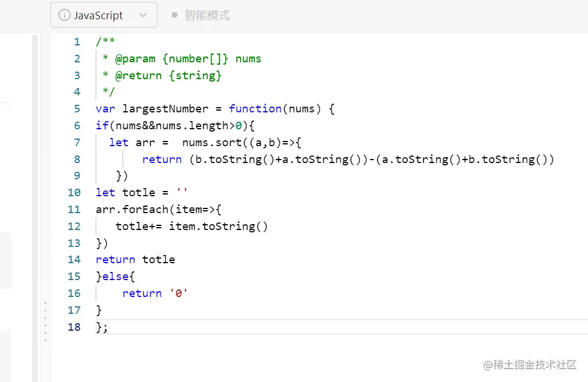Click the '@param {number[]} nums' comment

click(188, 59)
